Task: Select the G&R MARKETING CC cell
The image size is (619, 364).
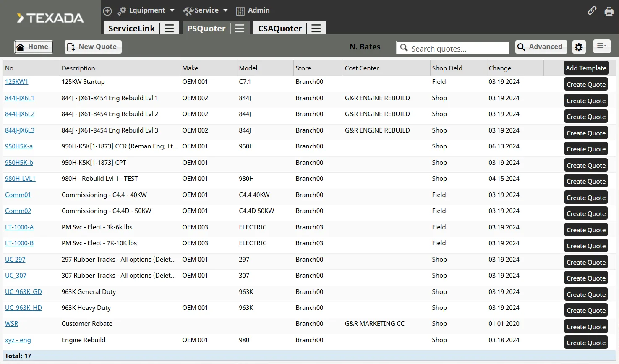Action: [375, 324]
